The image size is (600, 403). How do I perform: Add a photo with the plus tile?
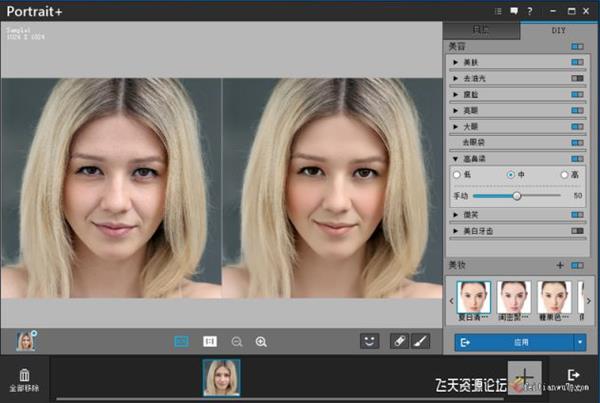pyautogui.click(x=524, y=377)
